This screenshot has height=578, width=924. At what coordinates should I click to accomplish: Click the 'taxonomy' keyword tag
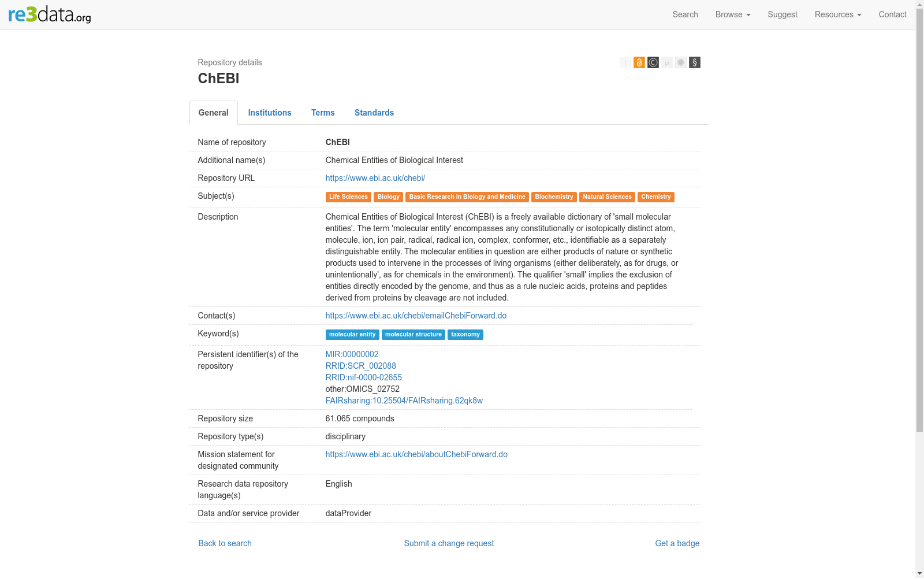click(x=465, y=335)
